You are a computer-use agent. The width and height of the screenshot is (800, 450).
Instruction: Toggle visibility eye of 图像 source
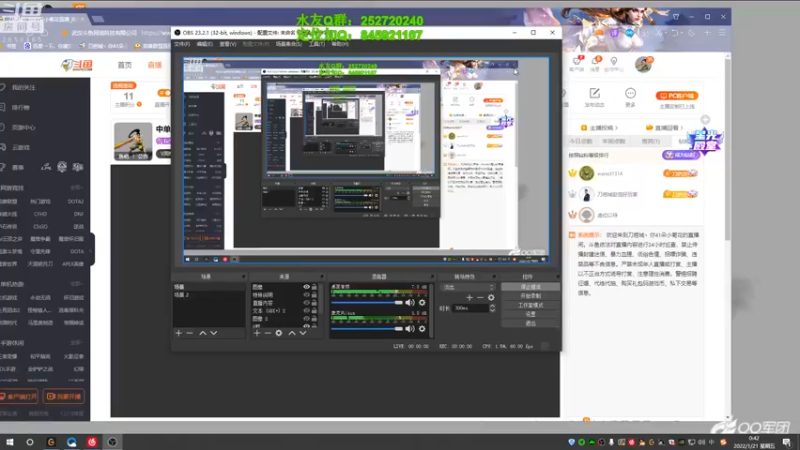click(x=306, y=287)
